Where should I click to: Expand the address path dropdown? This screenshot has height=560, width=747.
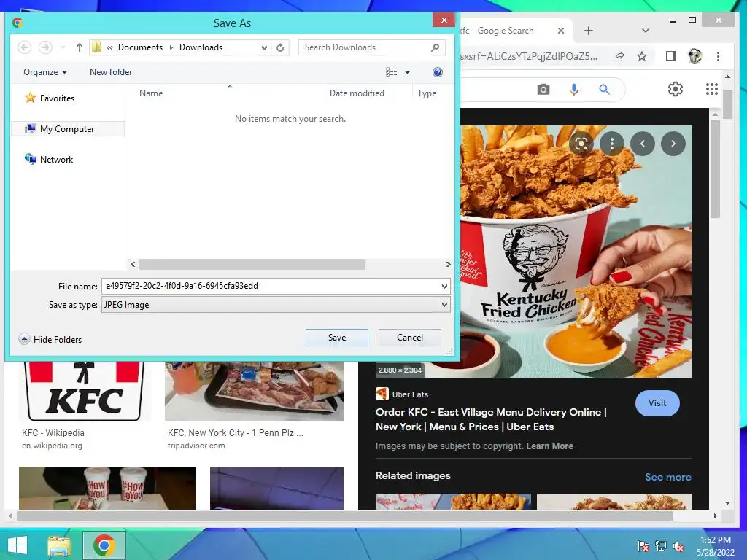click(x=264, y=47)
